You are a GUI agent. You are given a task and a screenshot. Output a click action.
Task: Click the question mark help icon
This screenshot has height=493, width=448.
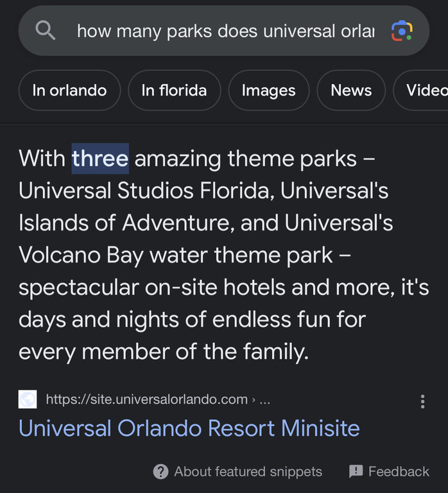tap(160, 472)
